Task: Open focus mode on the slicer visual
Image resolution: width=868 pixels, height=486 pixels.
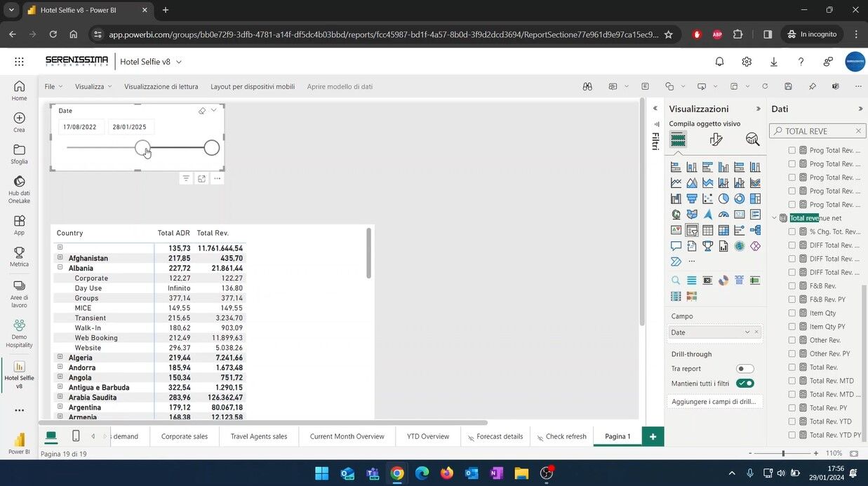Action: click(202, 179)
